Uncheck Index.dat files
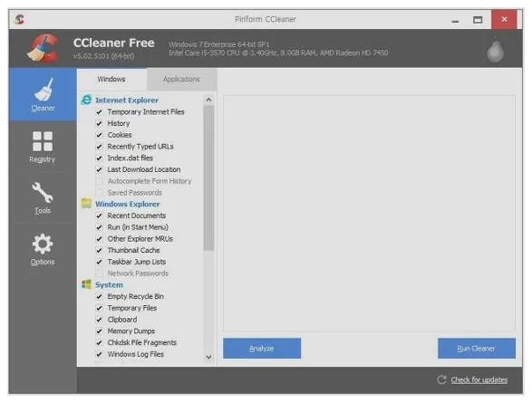Screen dimensions: 532x403 [x=99, y=158]
